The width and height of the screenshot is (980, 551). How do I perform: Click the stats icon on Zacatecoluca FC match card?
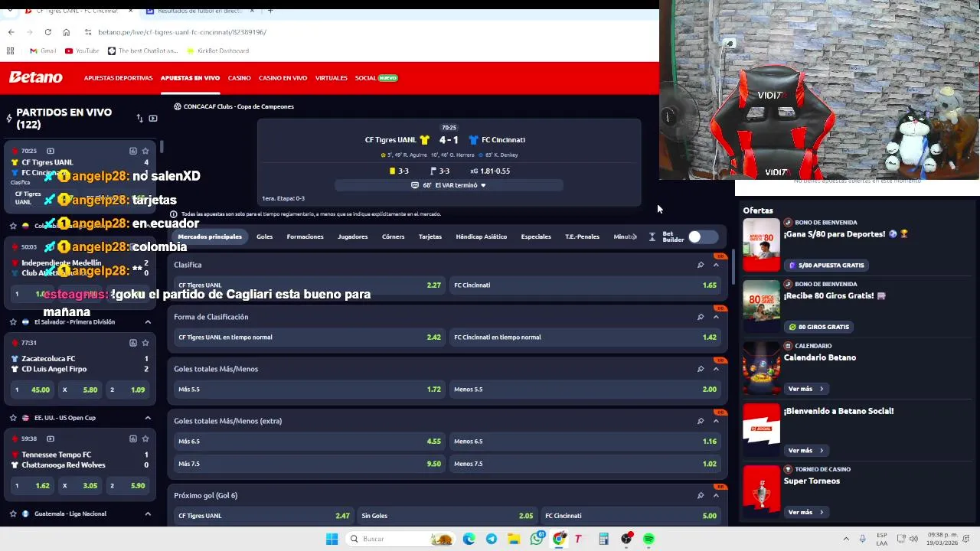tap(133, 343)
